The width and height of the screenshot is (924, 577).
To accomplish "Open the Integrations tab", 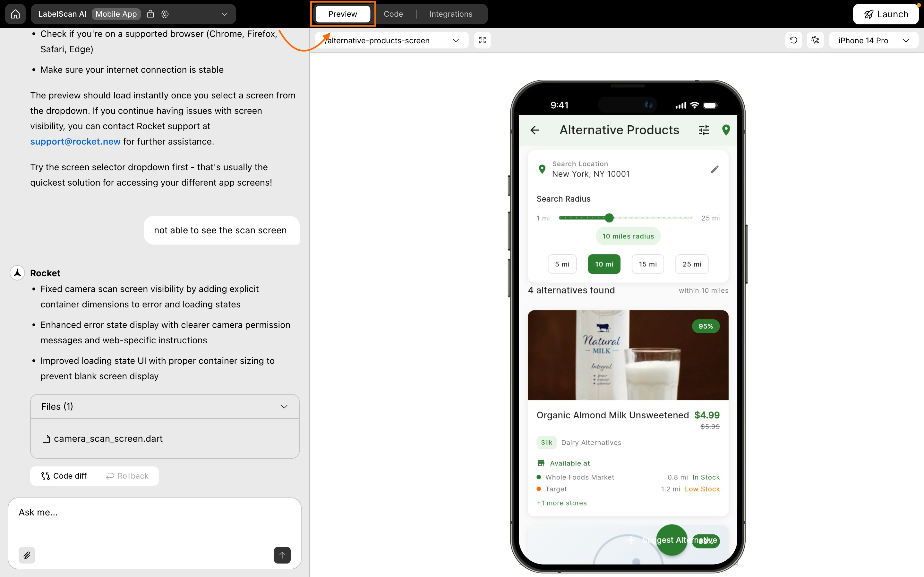I will coord(451,14).
